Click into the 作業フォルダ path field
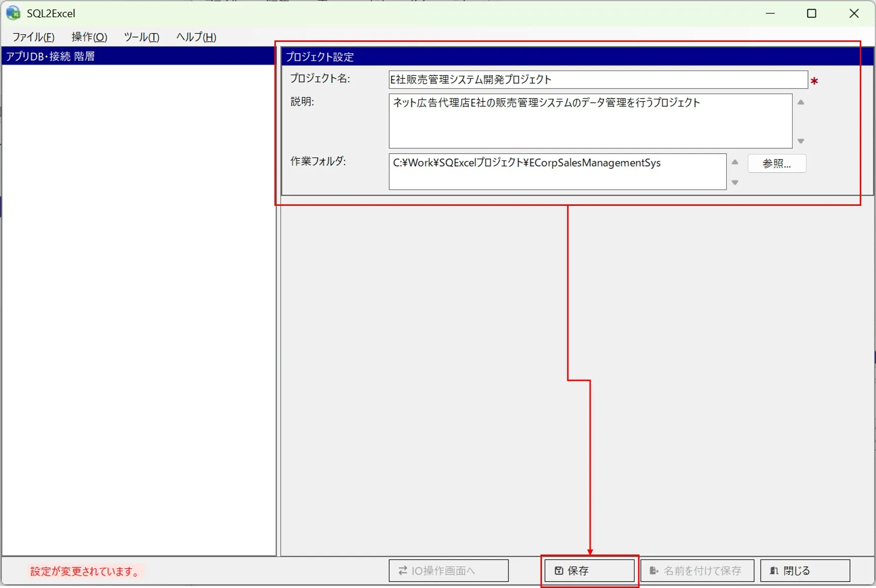Image resolution: width=876 pixels, height=588 pixels. (x=557, y=172)
